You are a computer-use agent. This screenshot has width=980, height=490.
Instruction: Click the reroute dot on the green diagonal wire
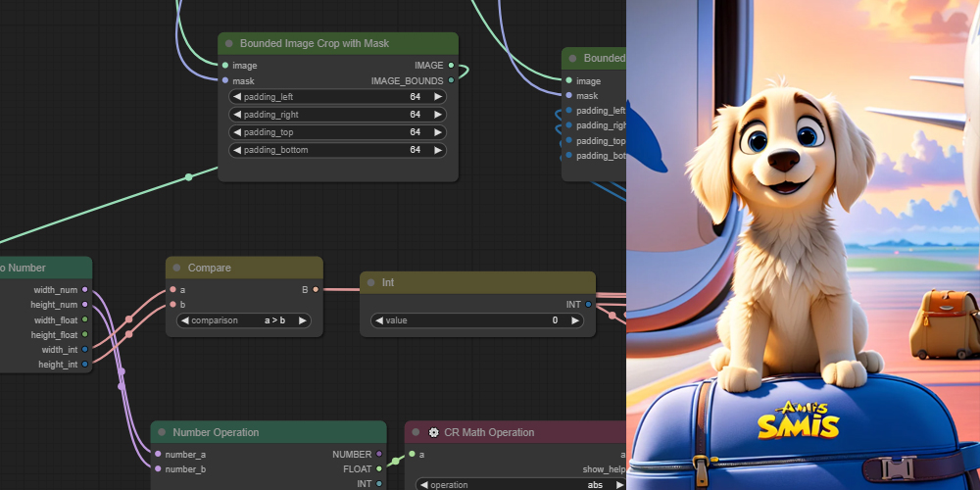point(189,177)
